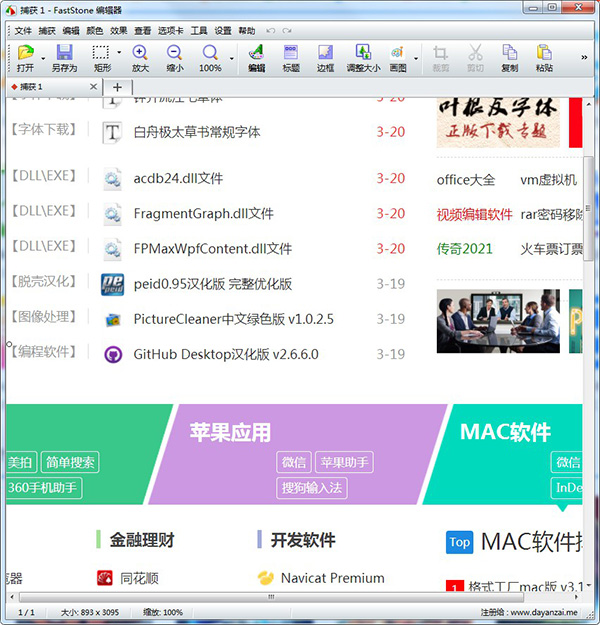The height and width of the screenshot is (625, 600).
Task: Close the 捕获 1 tab
Action: click(x=93, y=86)
